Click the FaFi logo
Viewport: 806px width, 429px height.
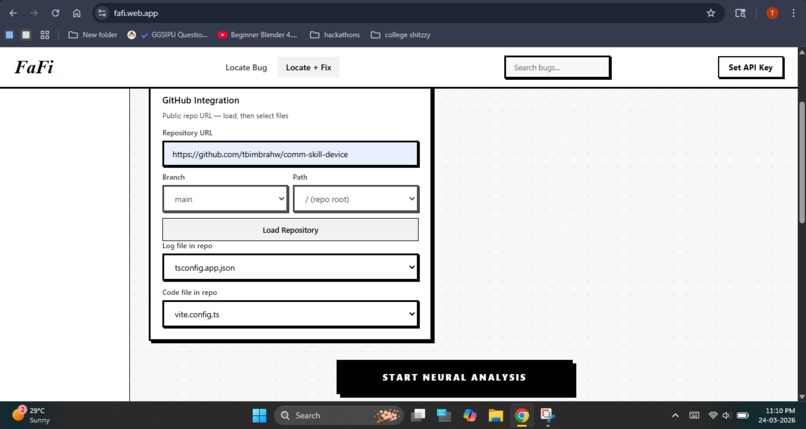pyautogui.click(x=34, y=67)
